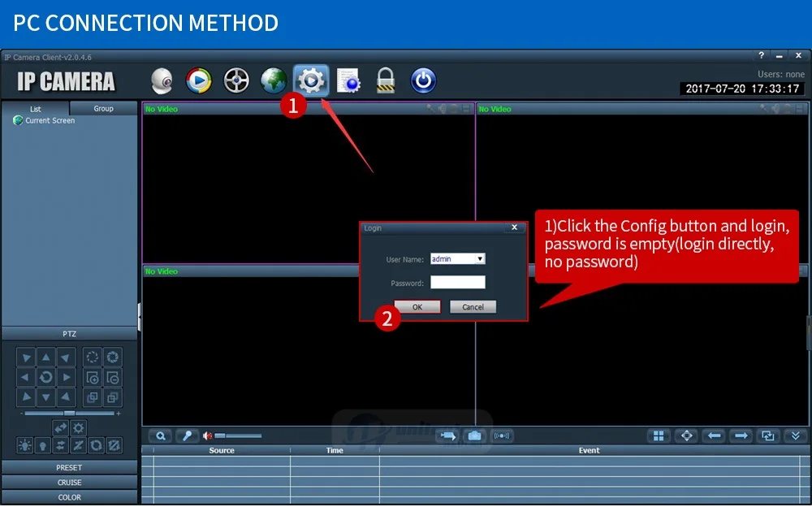
Task: Turn off the PTZ dim bulb icon
Action: [42, 445]
